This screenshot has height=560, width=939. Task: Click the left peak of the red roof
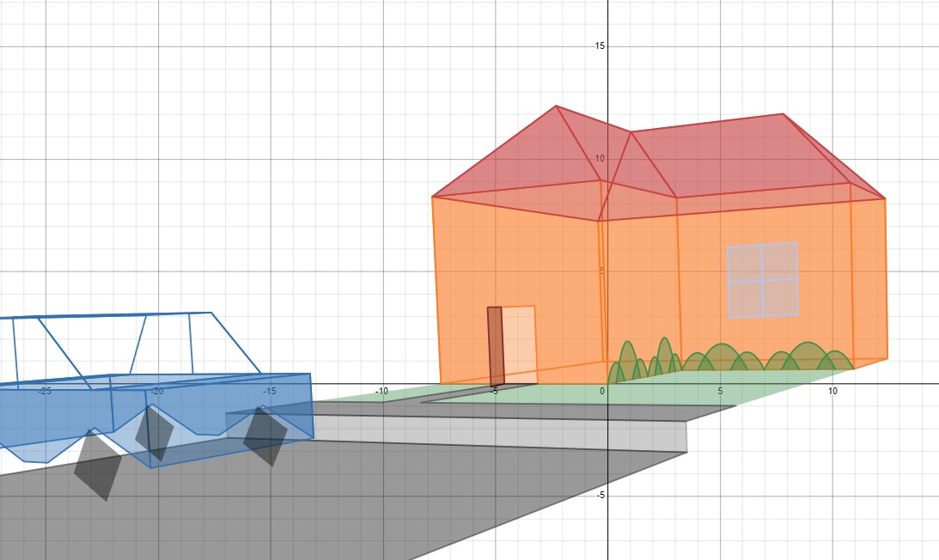tap(557, 107)
